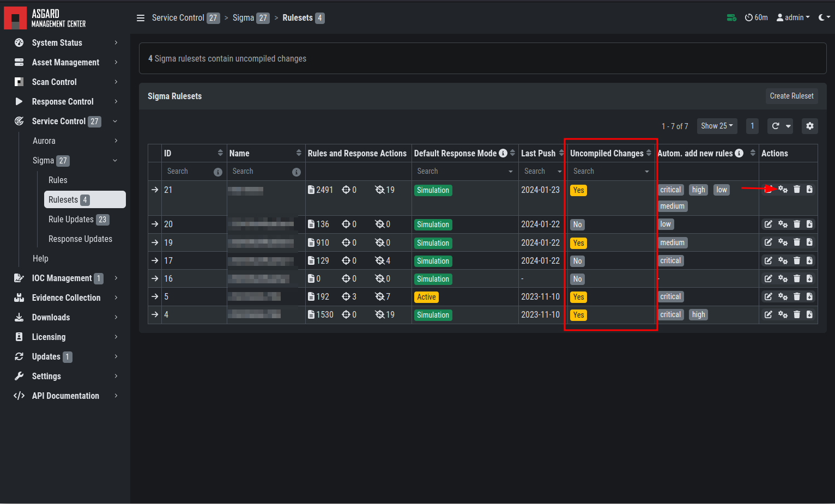835x504 pixels.
Task: Open the dark mode theme switcher
Action: pos(824,17)
